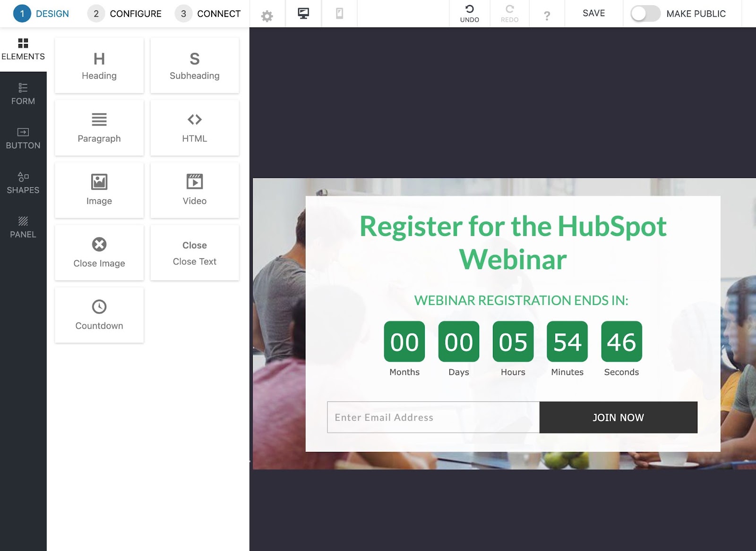This screenshot has height=551, width=756.
Task: Select the 'Register for the HubSpot Webinar' heading
Action: click(x=513, y=243)
